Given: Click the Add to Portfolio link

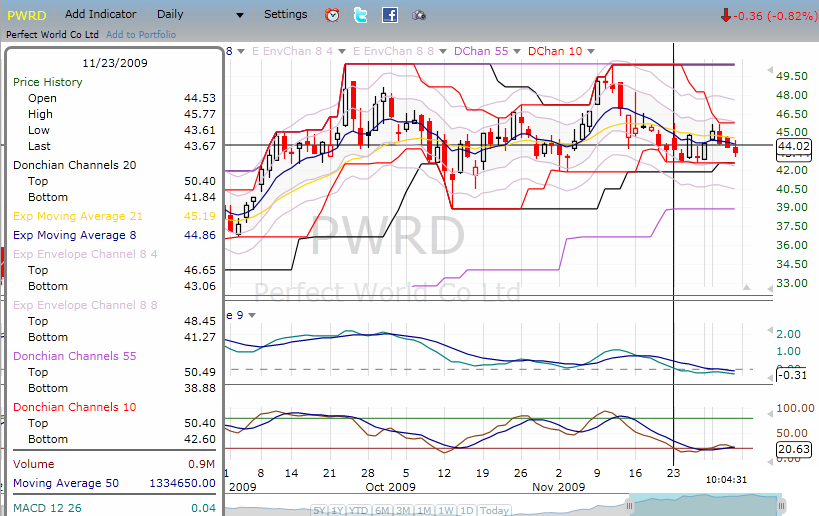Looking at the screenshot, I should 141,34.
